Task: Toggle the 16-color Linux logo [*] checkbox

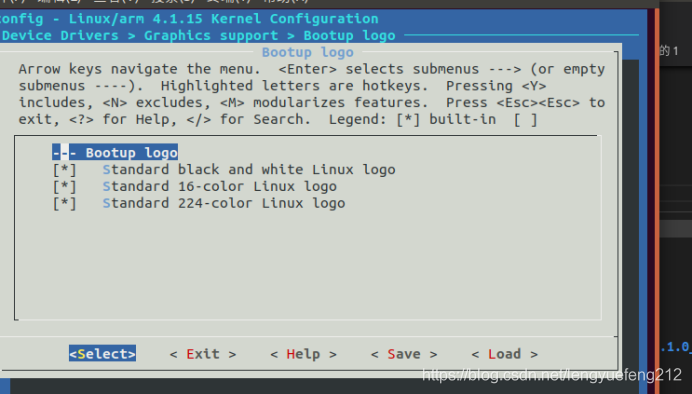Action: click(x=64, y=186)
